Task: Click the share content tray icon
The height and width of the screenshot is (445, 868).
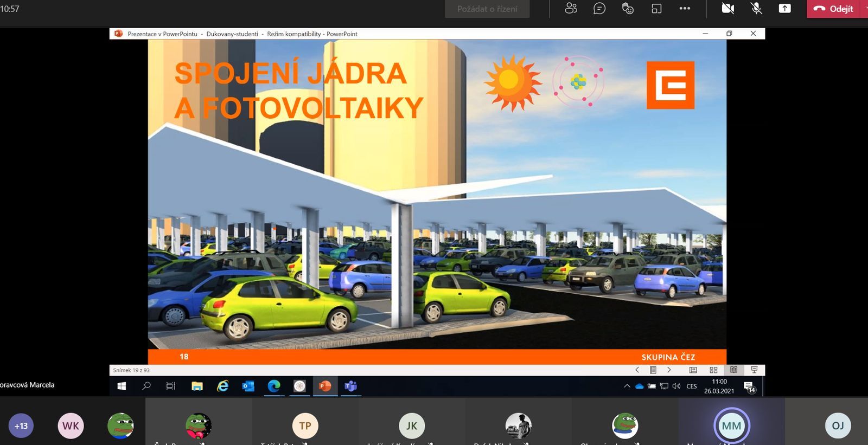Action: (x=784, y=9)
